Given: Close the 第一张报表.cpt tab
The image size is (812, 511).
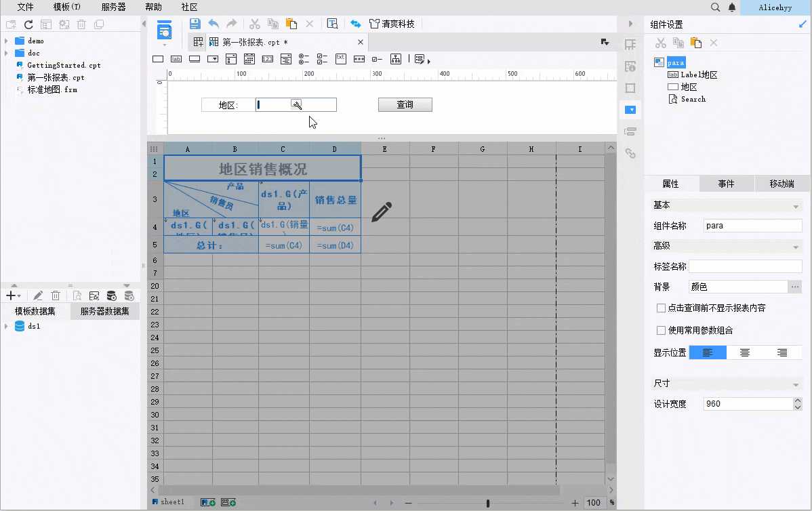Looking at the screenshot, I should [x=361, y=42].
